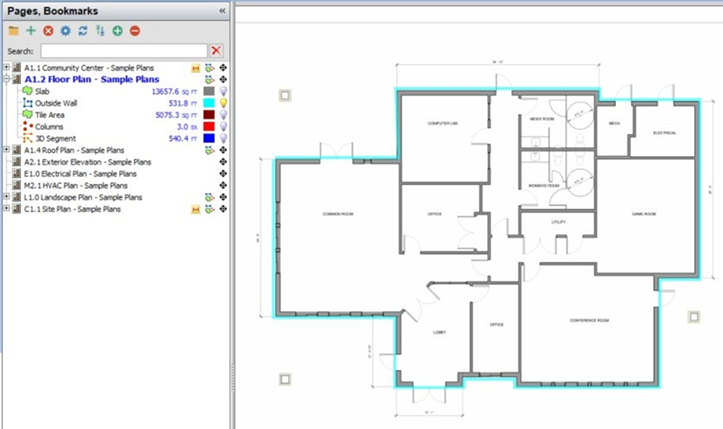Open the red Columns color swatch
Viewport: 723px width, 429px height.
point(209,126)
